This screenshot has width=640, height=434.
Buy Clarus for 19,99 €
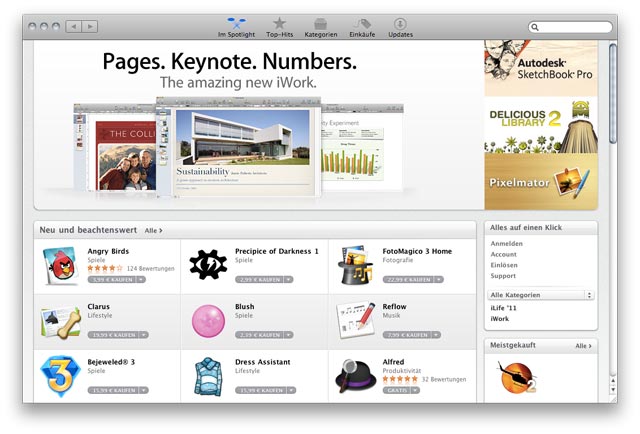pos(113,335)
